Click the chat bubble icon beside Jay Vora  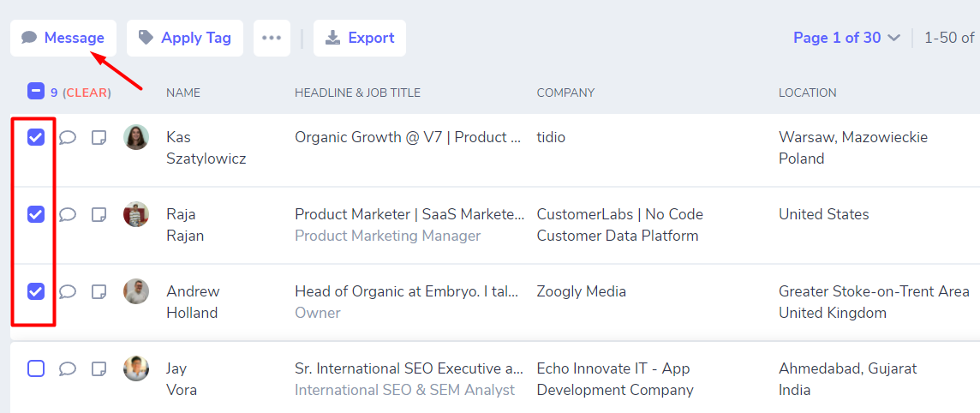click(x=68, y=368)
